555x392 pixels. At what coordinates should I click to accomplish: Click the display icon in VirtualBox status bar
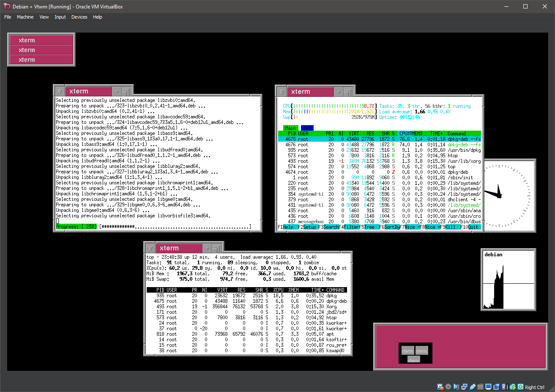489,387
